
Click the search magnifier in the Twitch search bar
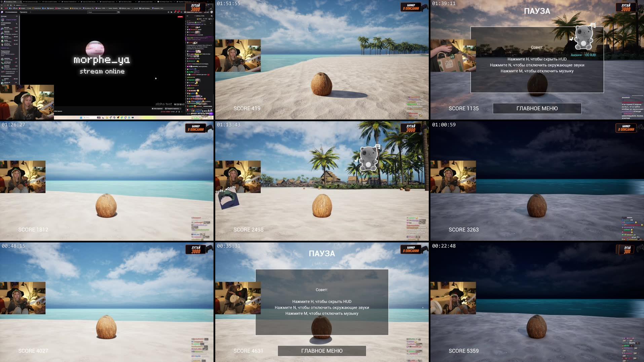(118, 12)
